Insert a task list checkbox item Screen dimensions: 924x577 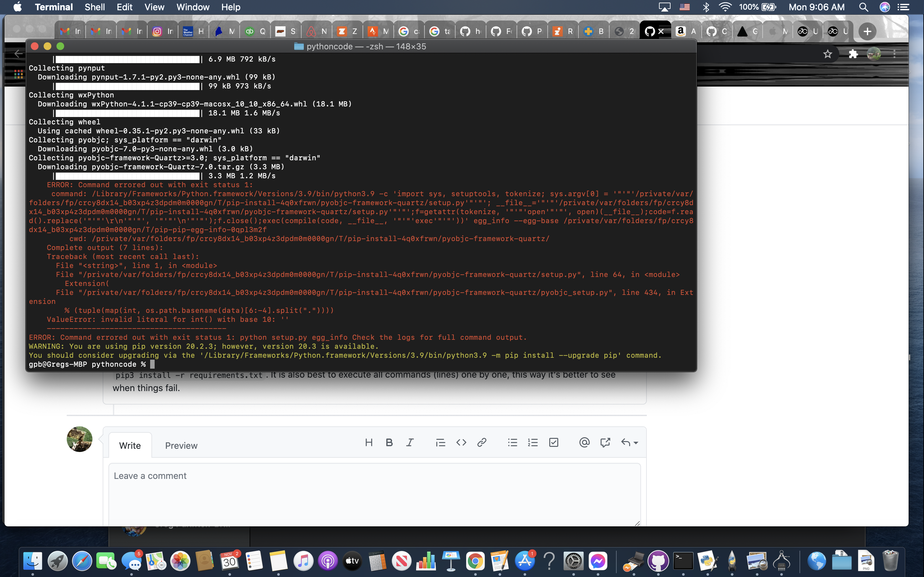pos(553,442)
